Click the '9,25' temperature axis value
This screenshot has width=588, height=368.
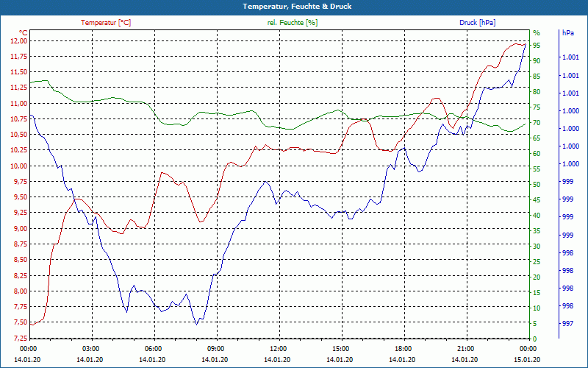21,213
